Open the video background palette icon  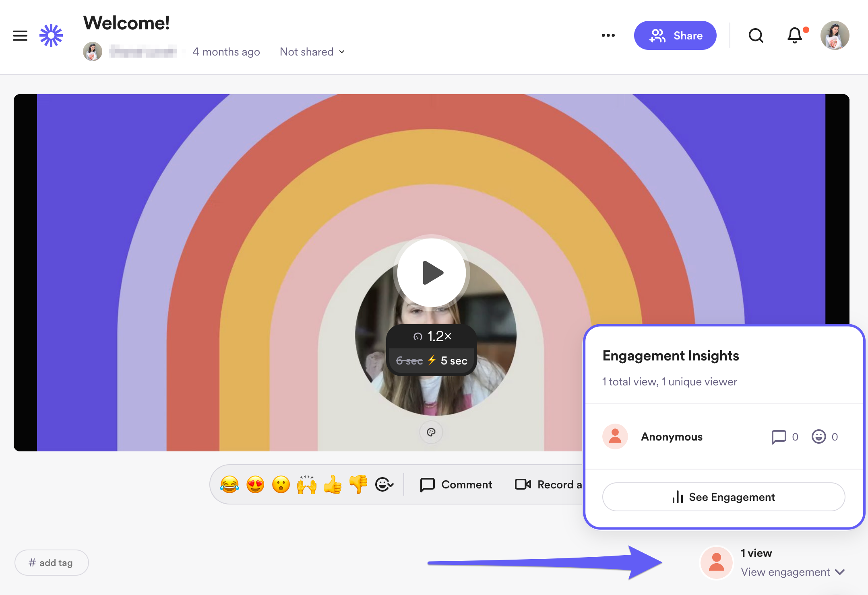431,432
